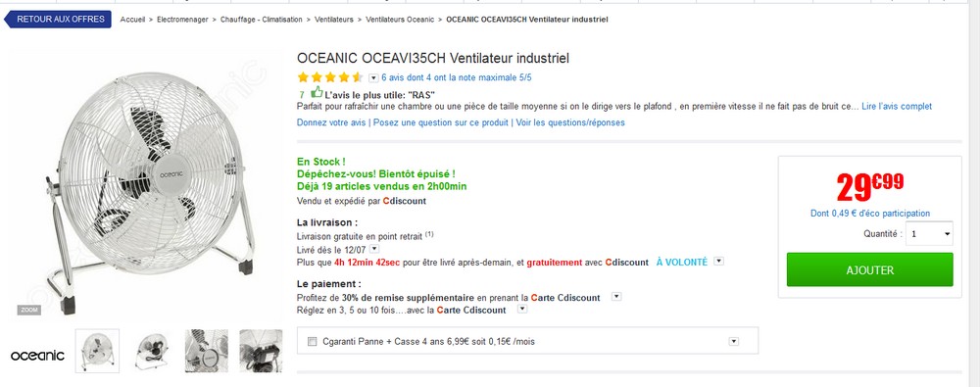Click the Oceanic brand logo below image
The width and height of the screenshot is (980, 387).
[37, 355]
